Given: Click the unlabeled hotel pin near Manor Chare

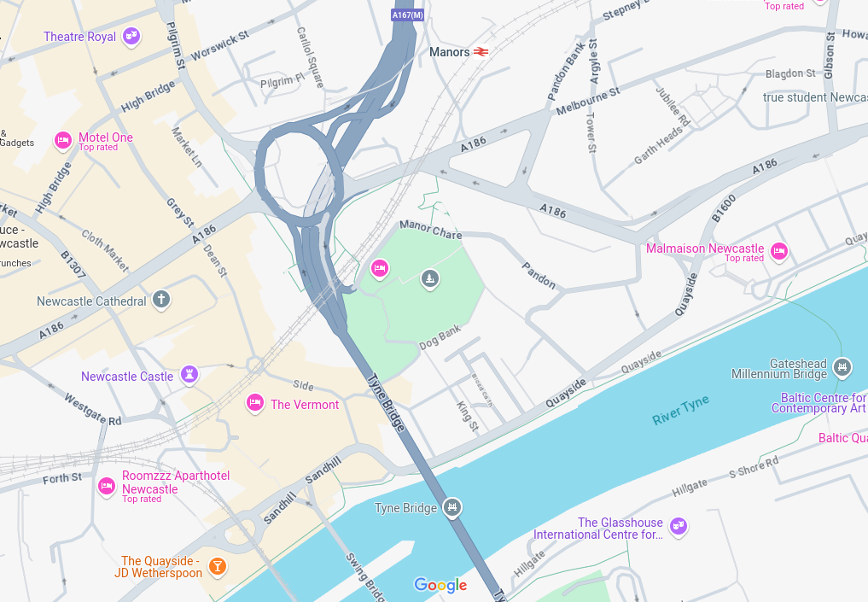Looking at the screenshot, I should pyautogui.click(x=379, y=269).
